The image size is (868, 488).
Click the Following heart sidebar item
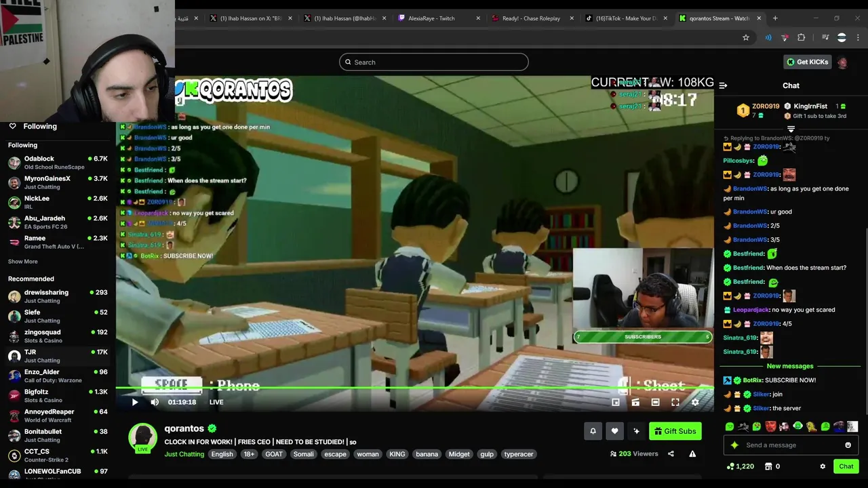(33, 126)
